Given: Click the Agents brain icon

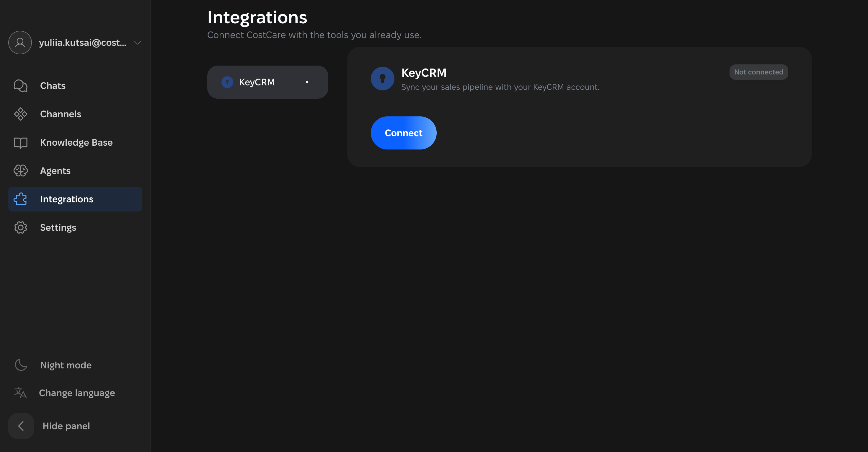Looking at the screenshot, I should (21, 170).
